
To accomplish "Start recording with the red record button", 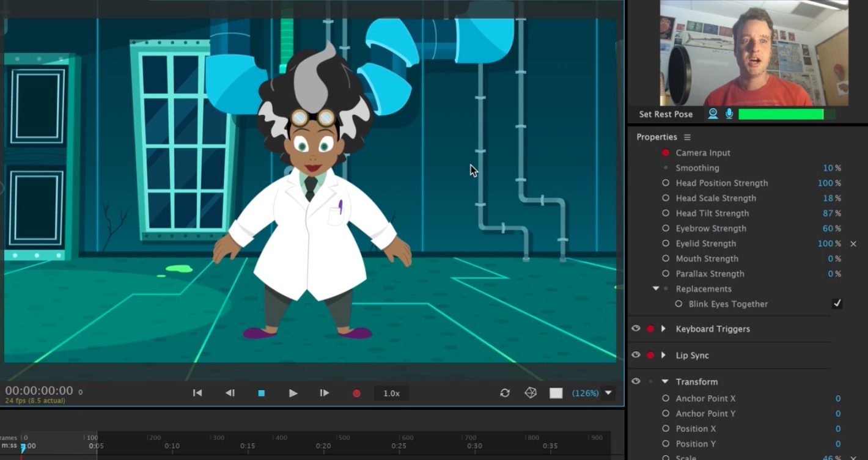I will [x=357, y=393].
